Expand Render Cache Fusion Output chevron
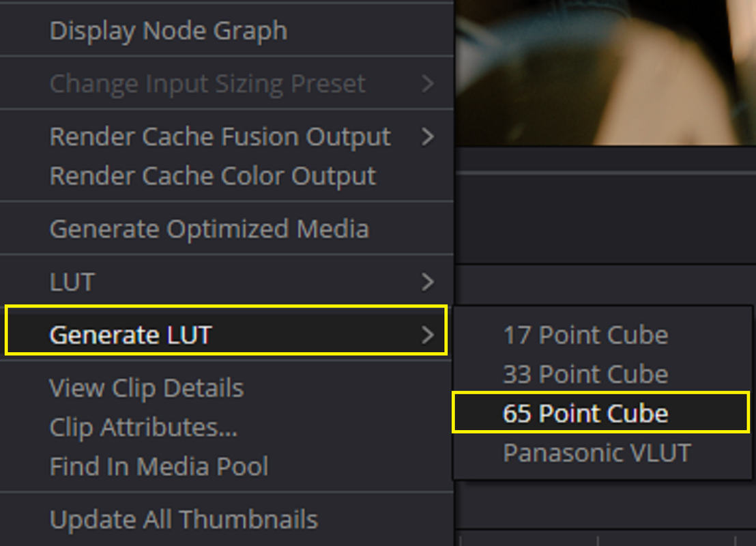The image size is (756, 546). [427, 136]
